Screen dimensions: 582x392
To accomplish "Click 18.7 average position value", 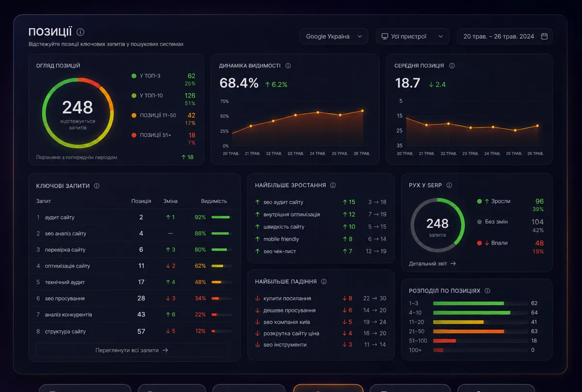I will (408, 83).
